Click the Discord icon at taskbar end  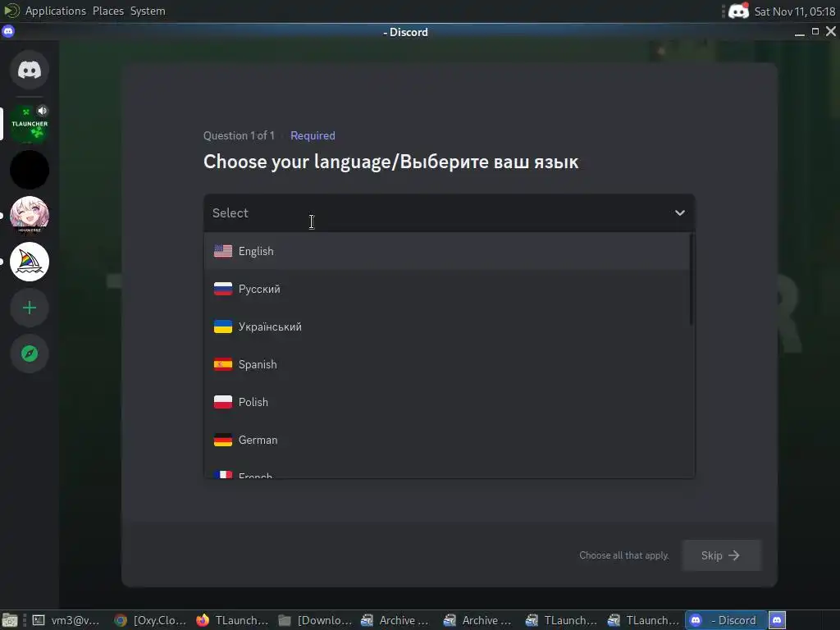tap(778, 620)
